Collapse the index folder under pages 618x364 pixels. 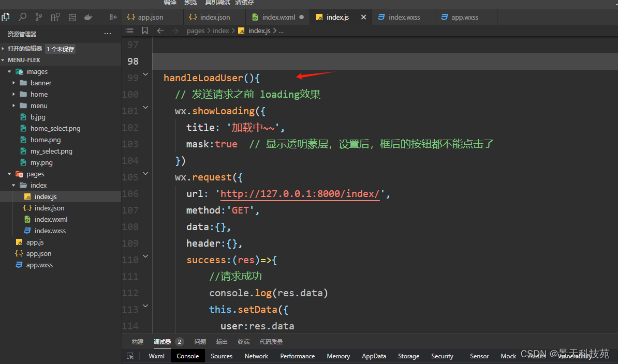click(x=14, y=185)
